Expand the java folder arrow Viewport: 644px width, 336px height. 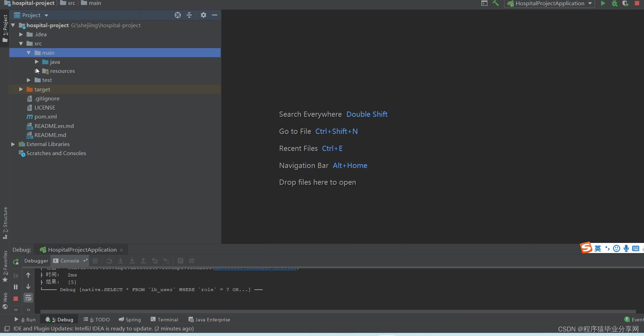tap(37, 62)
